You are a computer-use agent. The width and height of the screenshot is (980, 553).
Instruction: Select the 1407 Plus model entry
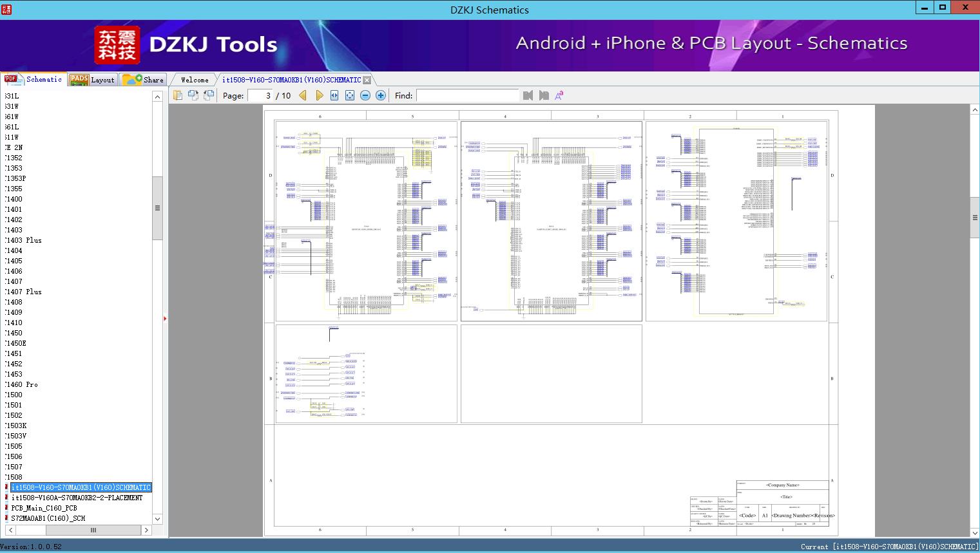point(24,292)
